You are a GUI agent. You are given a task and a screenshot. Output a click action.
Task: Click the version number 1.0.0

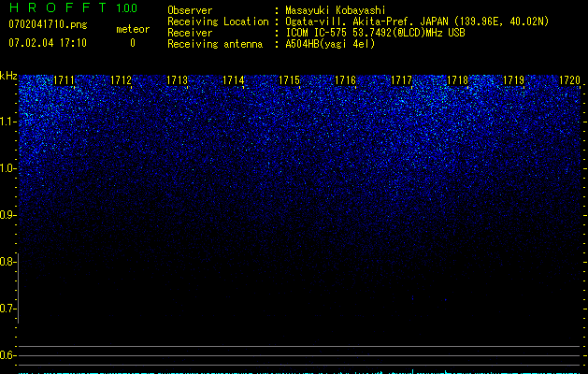click(127, 8)
